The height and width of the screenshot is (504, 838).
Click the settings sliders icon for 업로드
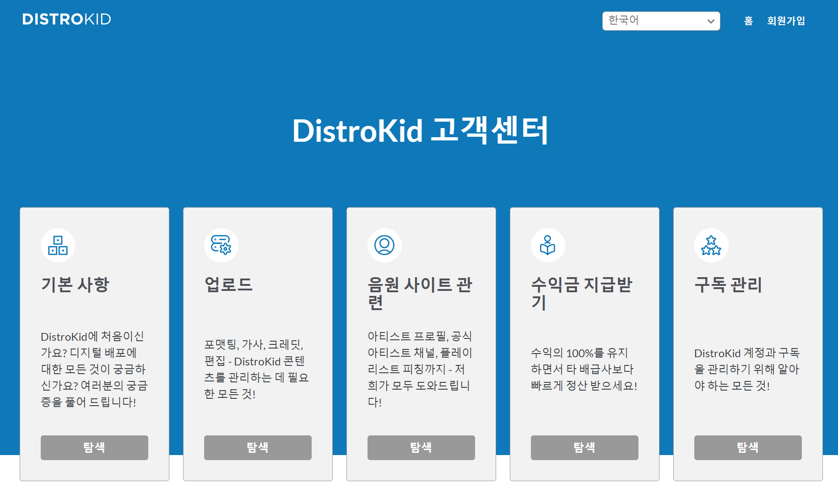tap(221, 245)
